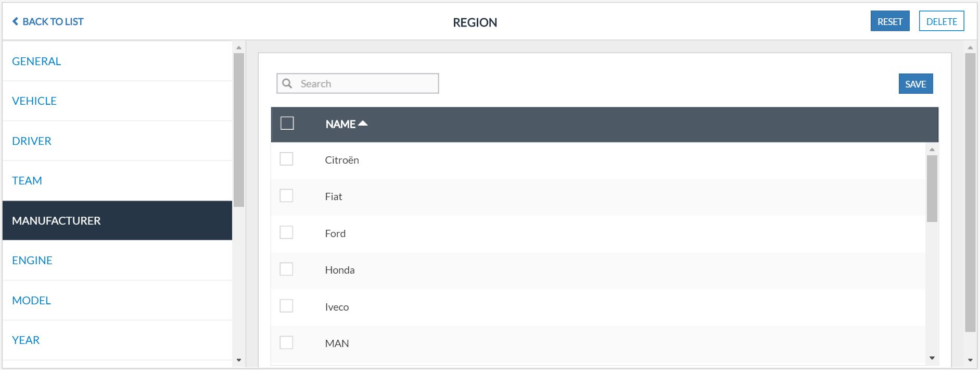Enable the MAN checkbox

286,342
